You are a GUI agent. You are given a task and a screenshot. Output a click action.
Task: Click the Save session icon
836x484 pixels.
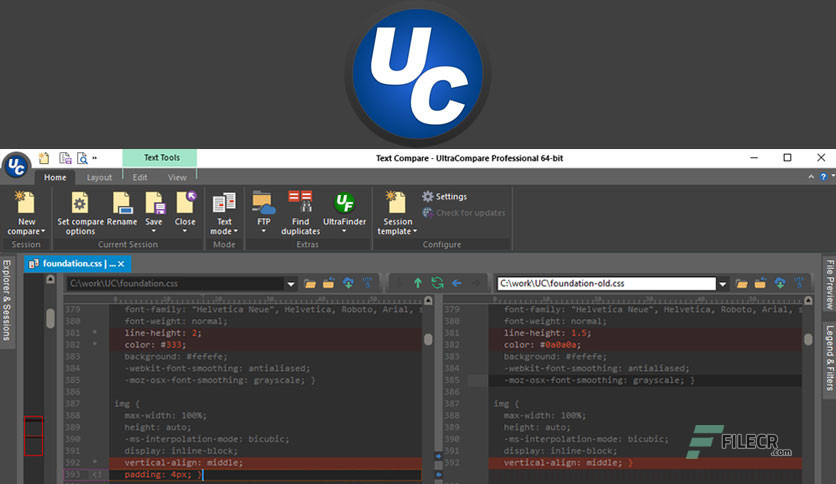pyautogui.click(x=154, y=204)
